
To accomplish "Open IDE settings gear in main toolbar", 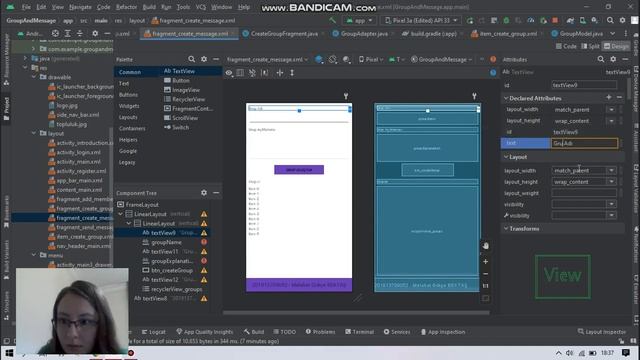I will coord(622,20).
